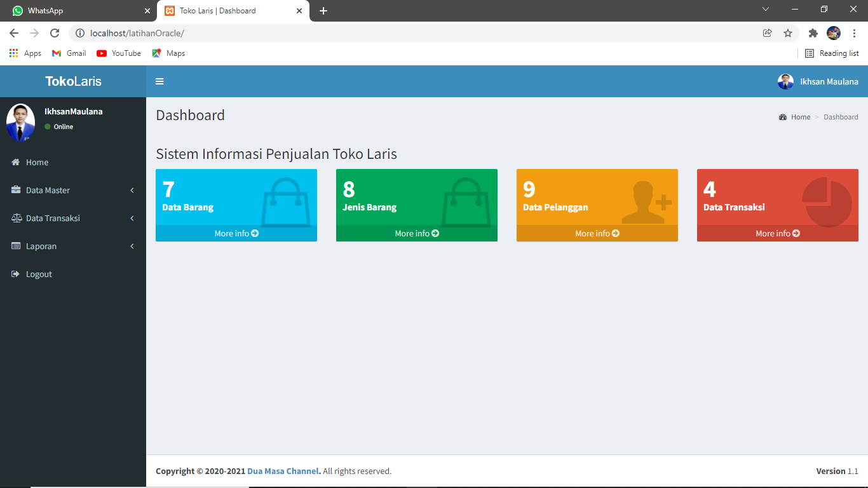Click the Logout icon
The image size is (868, 488).
click(14, 274)
